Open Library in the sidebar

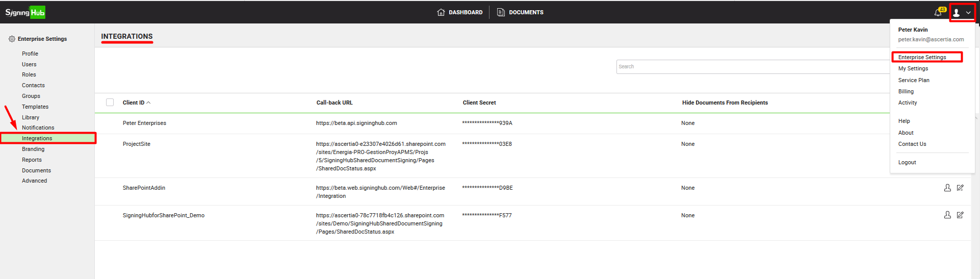[30, 117]
